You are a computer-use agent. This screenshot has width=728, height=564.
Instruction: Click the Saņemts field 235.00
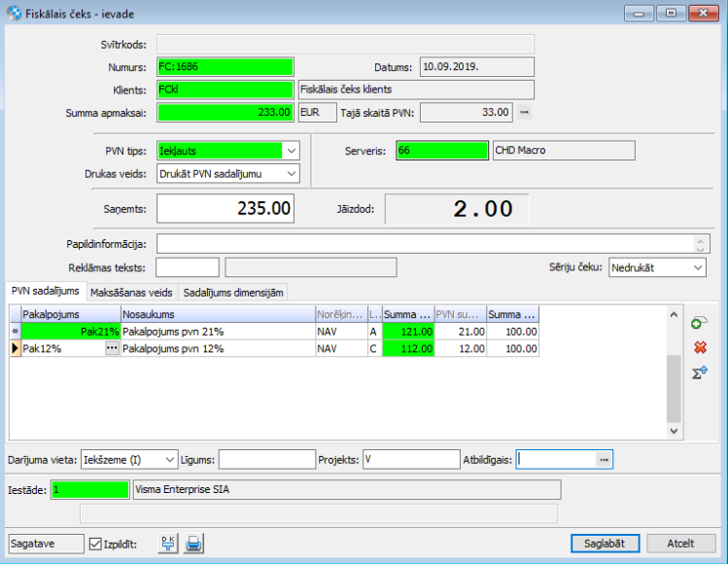coord(225,209)
